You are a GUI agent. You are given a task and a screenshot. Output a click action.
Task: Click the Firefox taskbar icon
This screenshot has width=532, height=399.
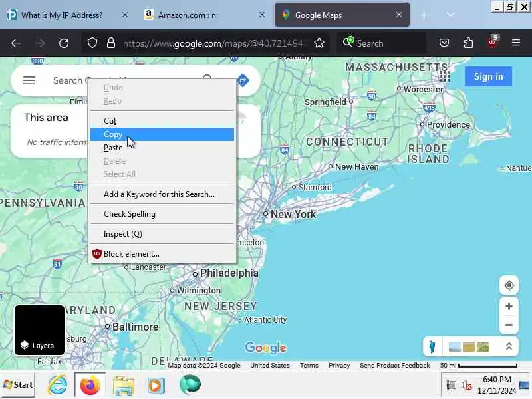[90, 385]
